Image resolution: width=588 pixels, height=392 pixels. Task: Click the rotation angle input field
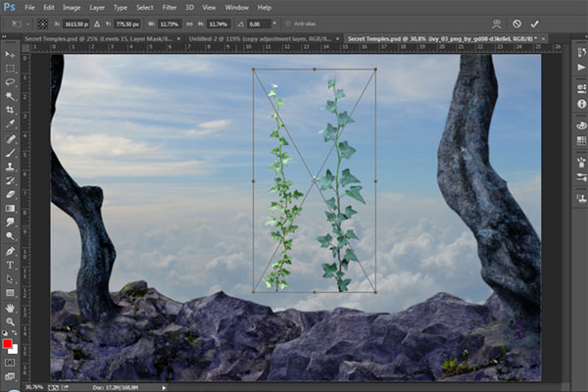click(x=261, y=23)
